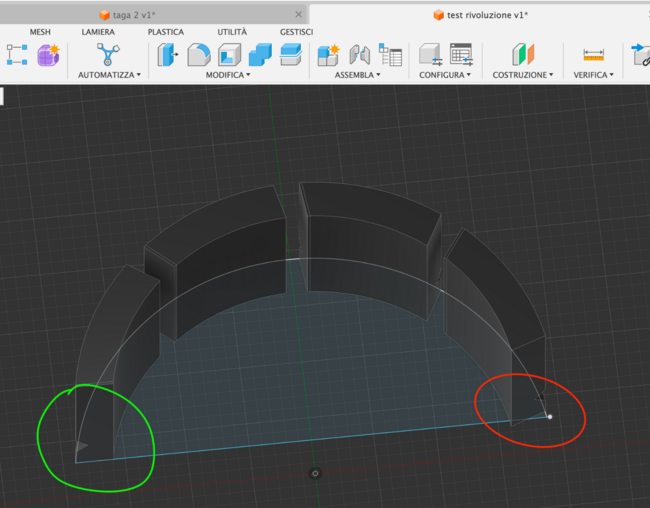Click the Shell tool icon

click(229, 54)
